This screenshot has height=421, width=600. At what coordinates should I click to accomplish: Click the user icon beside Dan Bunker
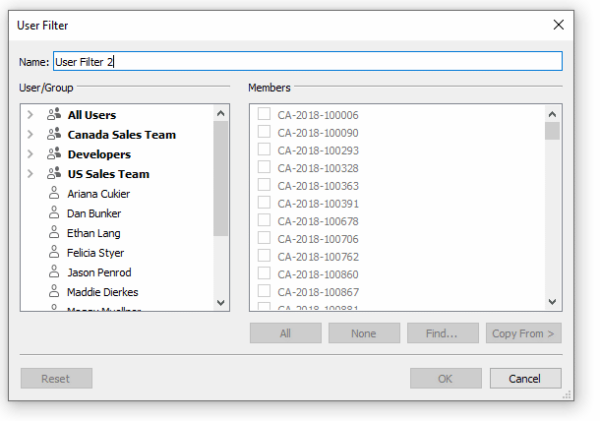(54, 213)
